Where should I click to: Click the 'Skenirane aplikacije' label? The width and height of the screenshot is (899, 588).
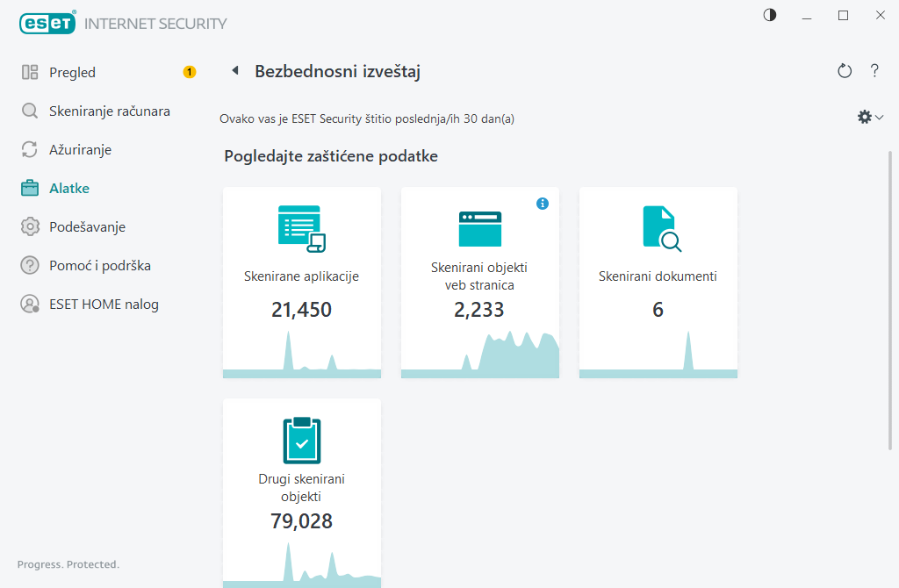tap(302, 276)
